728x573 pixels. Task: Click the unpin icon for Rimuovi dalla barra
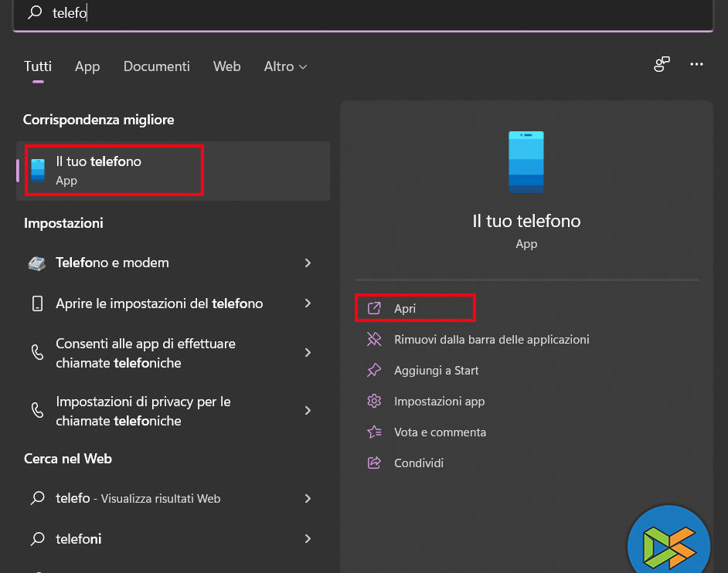374,339
